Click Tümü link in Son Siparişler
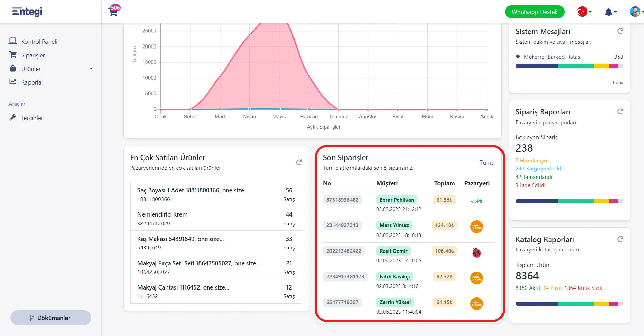Image resolution: width=644 pixels, height=336 pixels. pyautogui.click(x=487, y=163)
